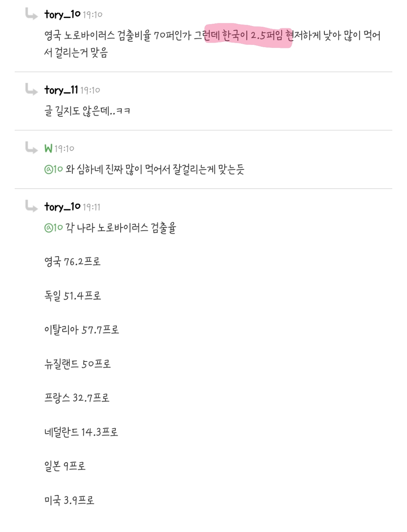
Task: Click the line 일본 9프로
Action: tap(65, 466)
